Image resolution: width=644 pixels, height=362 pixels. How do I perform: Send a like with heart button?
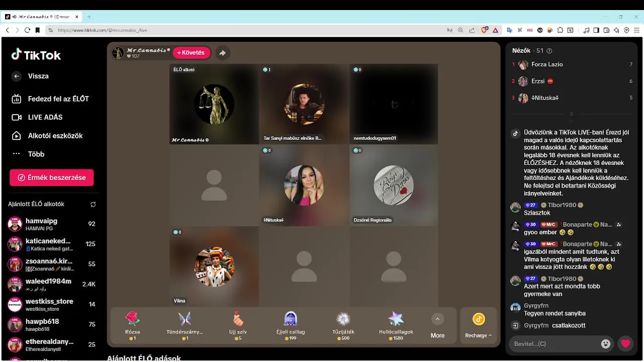click(625, 344)
